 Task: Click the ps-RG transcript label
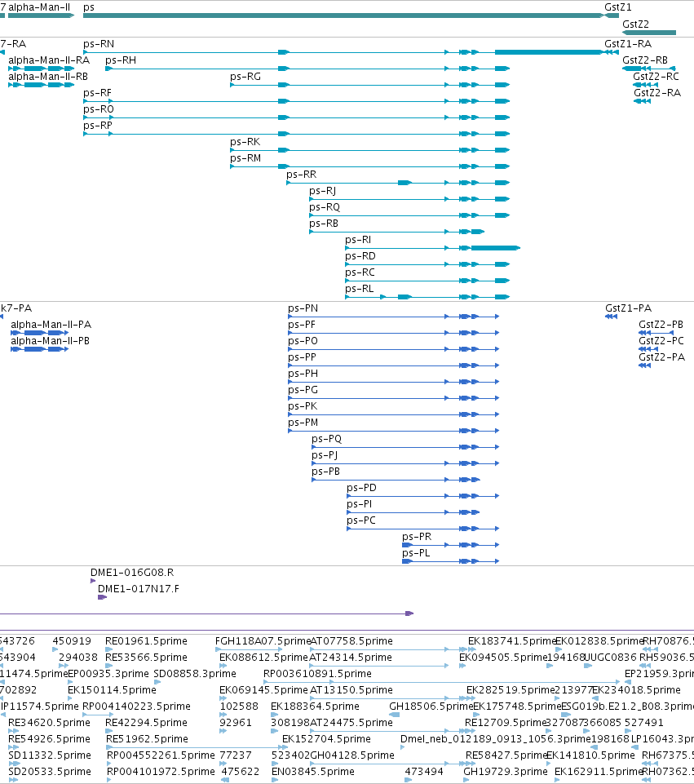point(245,77)
